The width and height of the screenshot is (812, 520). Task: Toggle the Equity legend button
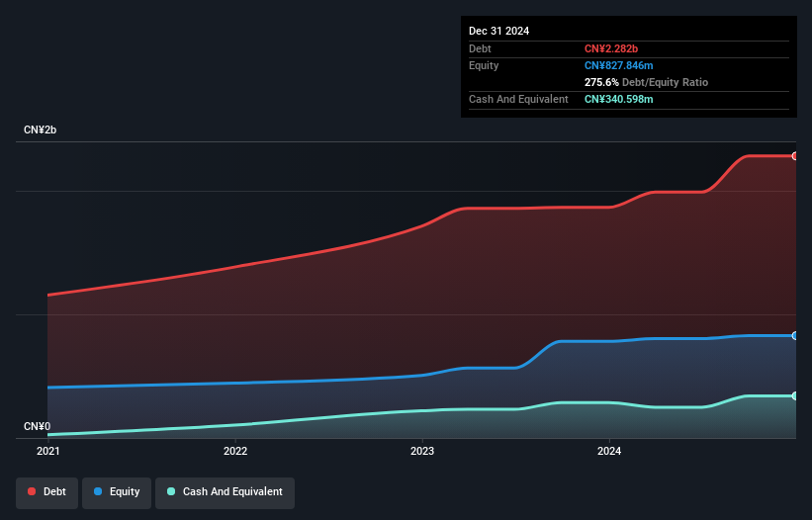coord(117,492)
